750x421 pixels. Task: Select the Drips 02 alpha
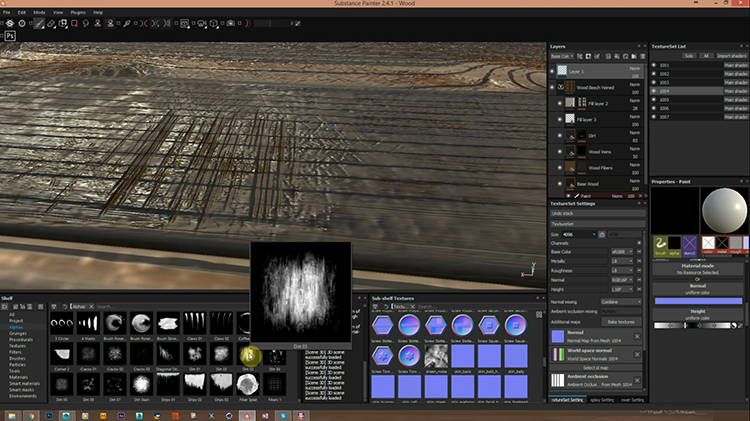(195, 384)
